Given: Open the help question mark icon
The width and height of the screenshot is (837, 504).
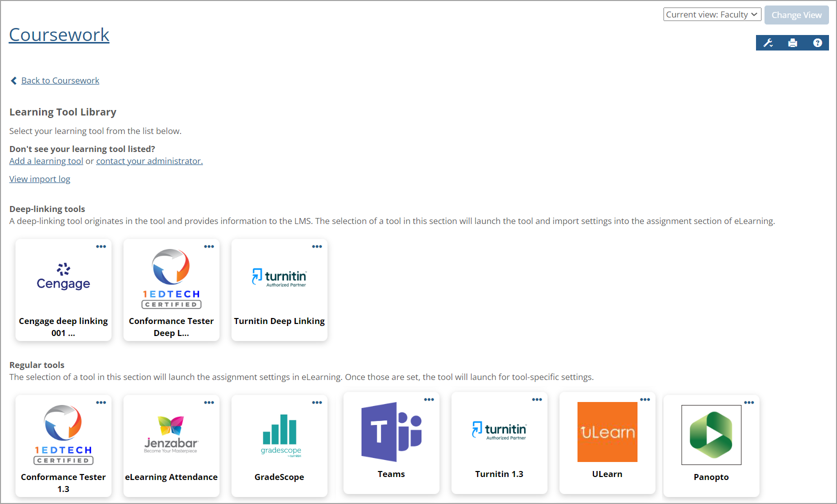Looking at the screenshot, I should coord(817,43).
